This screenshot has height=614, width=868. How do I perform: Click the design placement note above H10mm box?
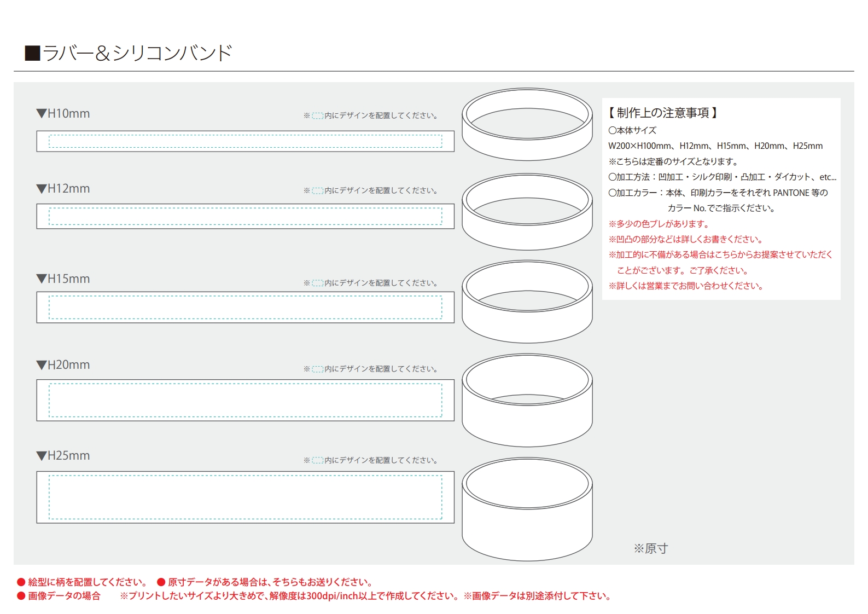(371, 115)
